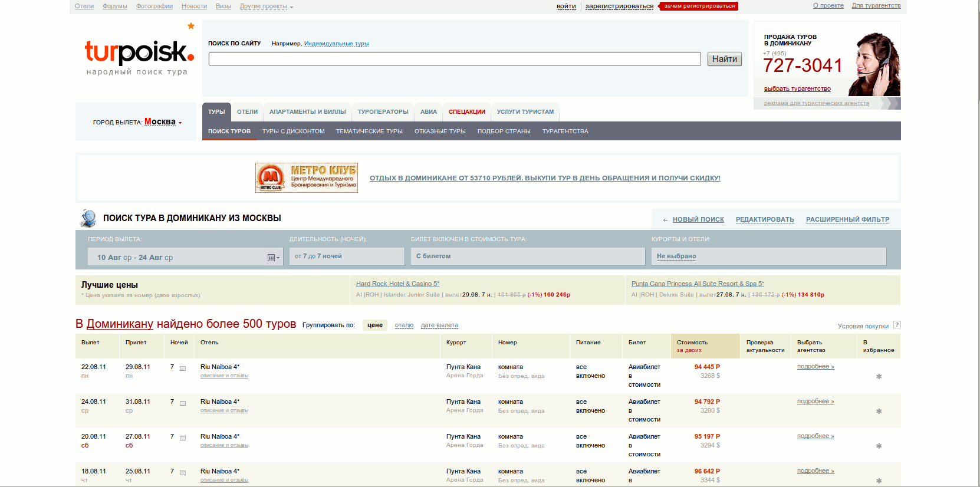Open the Визы top navigation link

click(223, 6)
